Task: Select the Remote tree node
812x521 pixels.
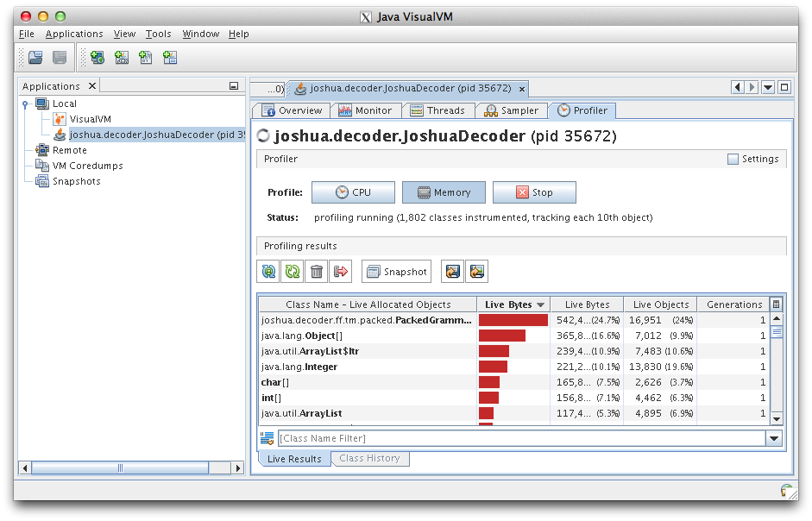Action: (x=69, y=150)
